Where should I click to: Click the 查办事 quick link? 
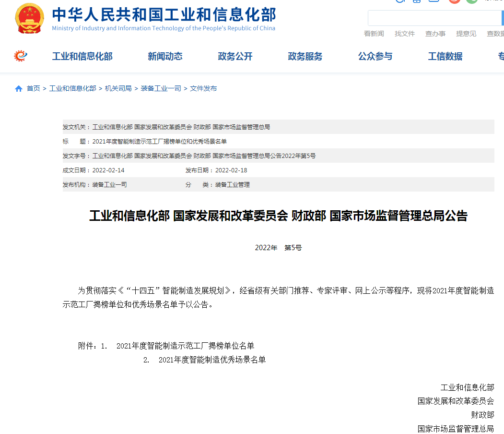(x=435, y=34)
